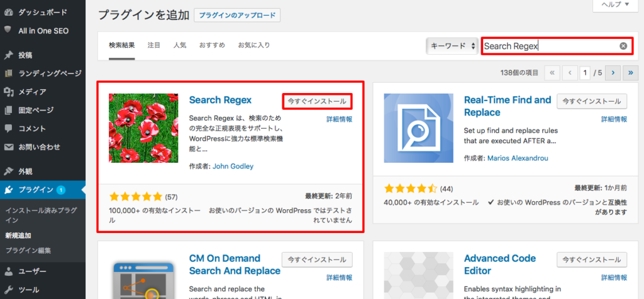Screen dimensions: 644x299
Task: Click the 最終更新: 2年前 text
Action: [x=328, y=196]
